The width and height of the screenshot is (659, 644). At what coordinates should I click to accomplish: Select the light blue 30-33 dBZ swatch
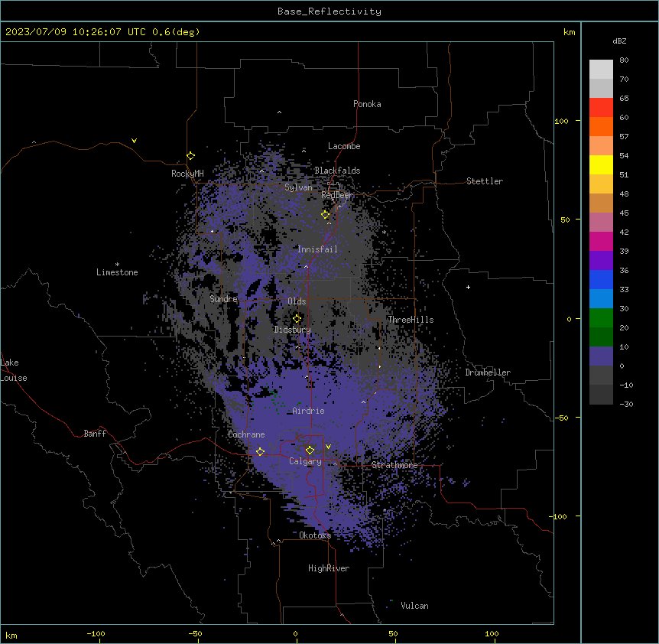[601, 299]
